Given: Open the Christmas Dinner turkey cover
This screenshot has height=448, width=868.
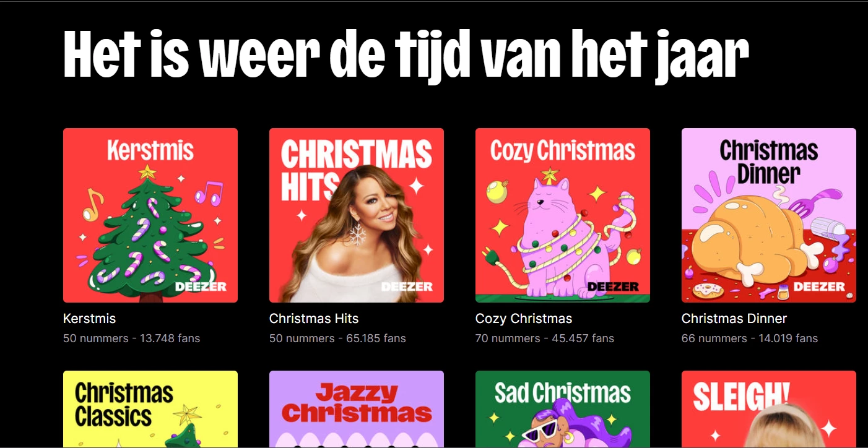Looking at the screenshot, I should point(769,215).
